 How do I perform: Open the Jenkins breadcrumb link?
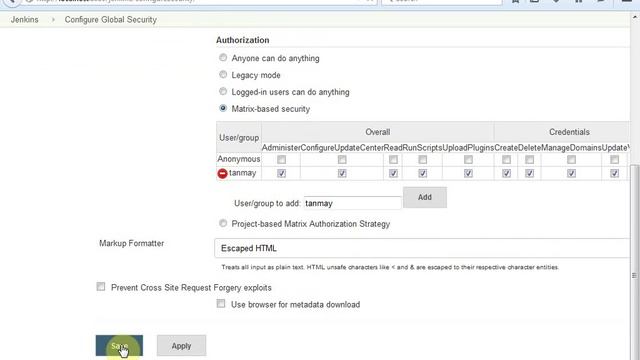tap(24, 20)
